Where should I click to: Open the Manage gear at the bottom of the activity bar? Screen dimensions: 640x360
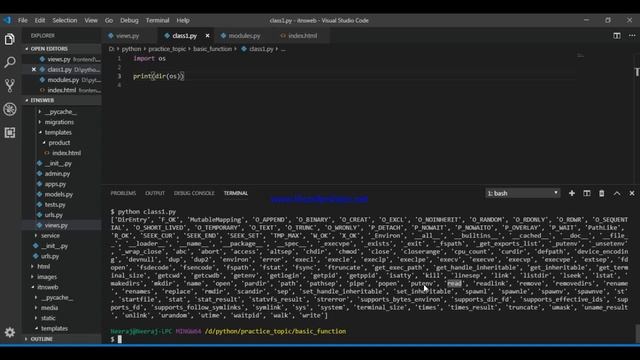pyautogui.click(x=10, y=332)
